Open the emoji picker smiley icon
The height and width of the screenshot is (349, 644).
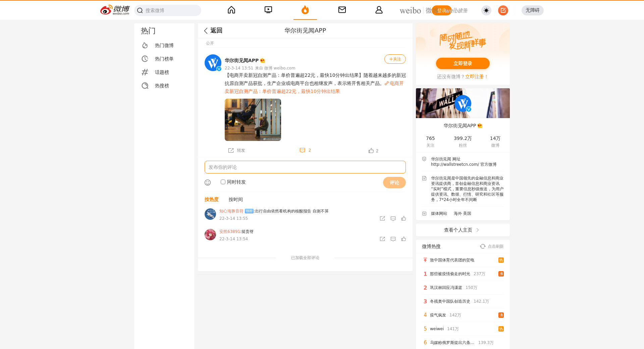click(x=208, y=183)
